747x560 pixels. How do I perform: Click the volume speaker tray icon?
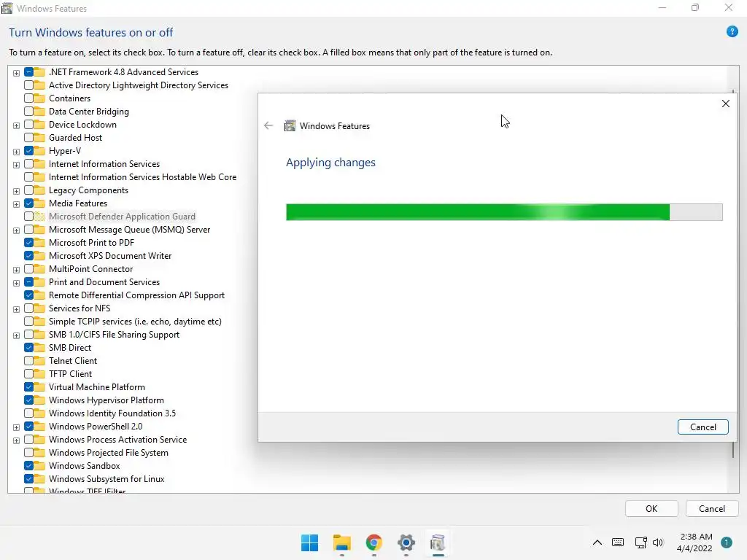click(658, 542)
